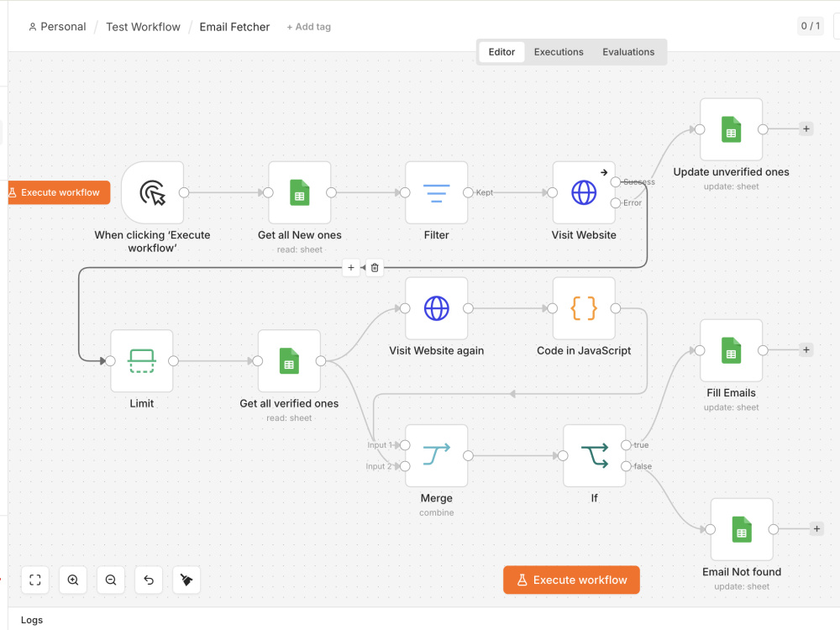Screen dimensions: 840x630
Task: Open the manual trigger node icon
Action: 153,193
